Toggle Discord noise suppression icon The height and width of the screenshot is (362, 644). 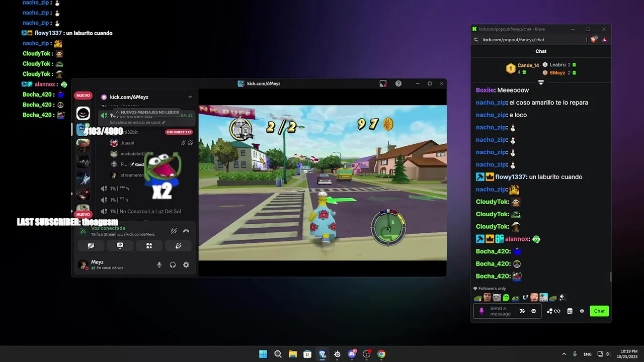174,231
